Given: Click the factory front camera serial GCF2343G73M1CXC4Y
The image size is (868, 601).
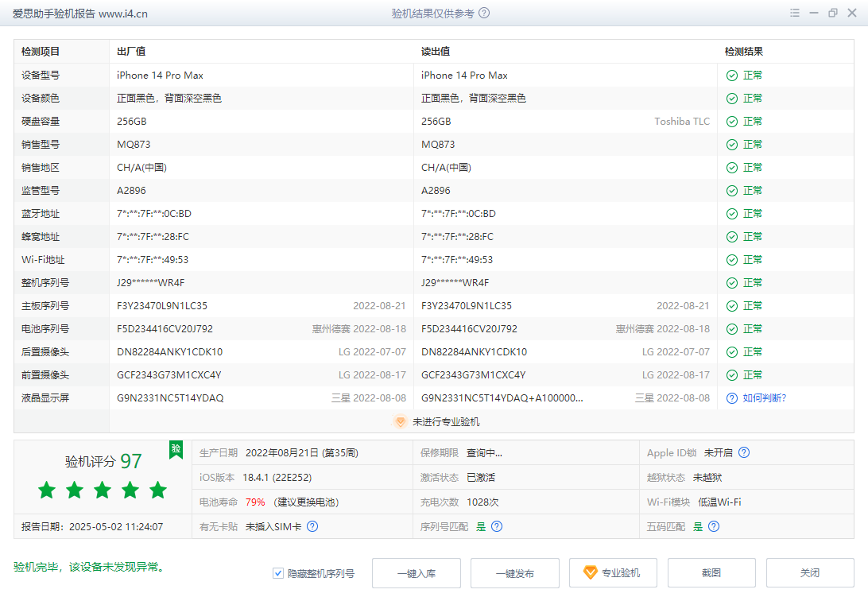Looking at the screenshot, I should click(x=169, y=374).
